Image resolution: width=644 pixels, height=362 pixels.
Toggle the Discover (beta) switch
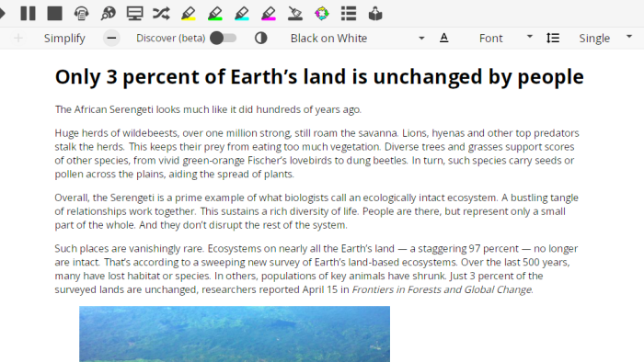tap(223, 38)
